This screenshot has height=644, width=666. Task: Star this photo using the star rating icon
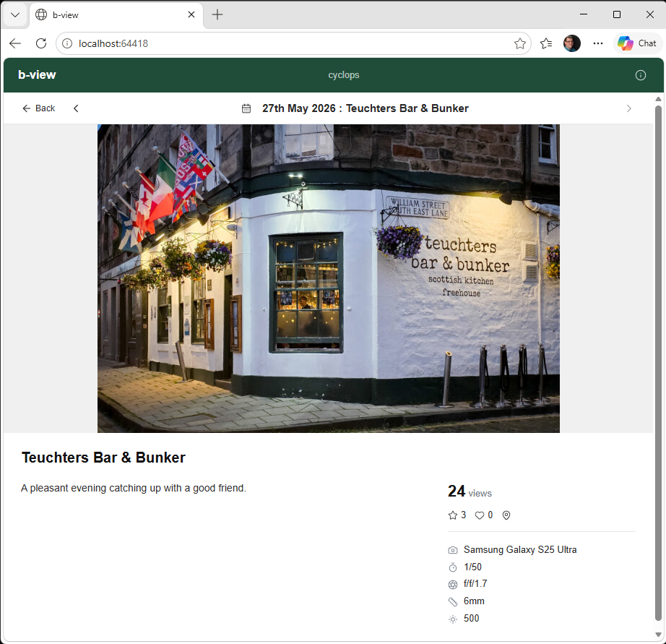coord(453,515)
